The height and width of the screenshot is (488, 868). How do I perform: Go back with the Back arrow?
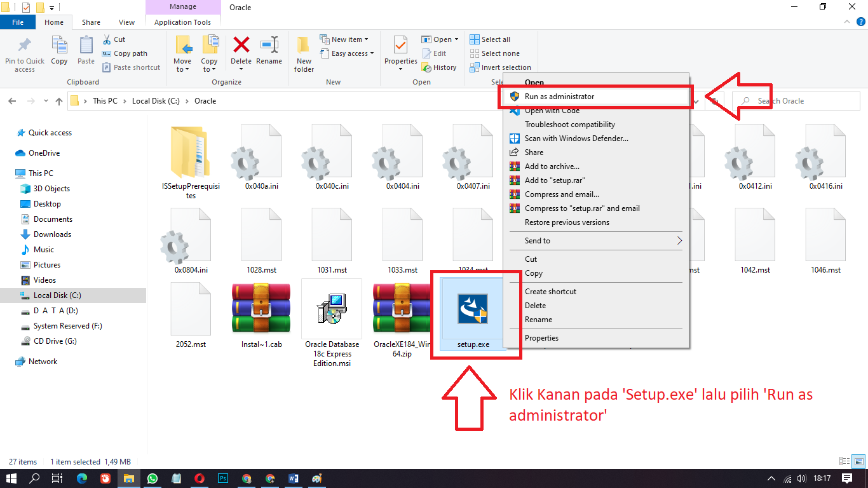pos(13,101)
